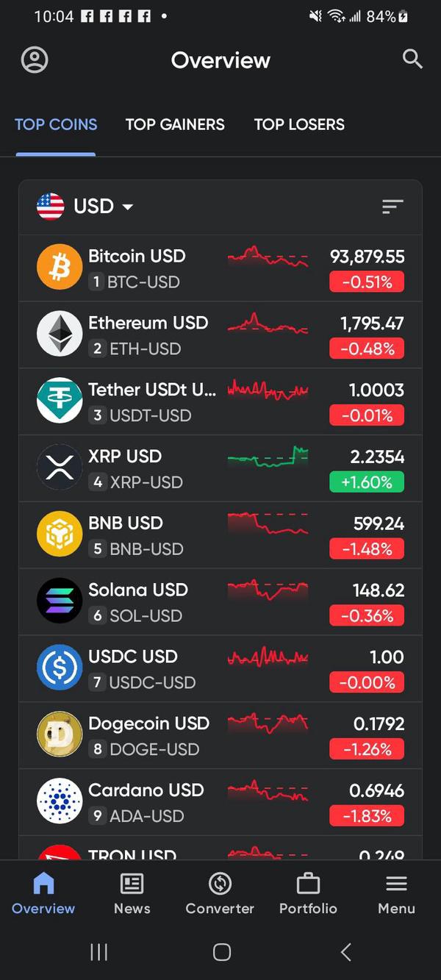
Task: Switch to the Top Losers tab
Action: (299, 124)
